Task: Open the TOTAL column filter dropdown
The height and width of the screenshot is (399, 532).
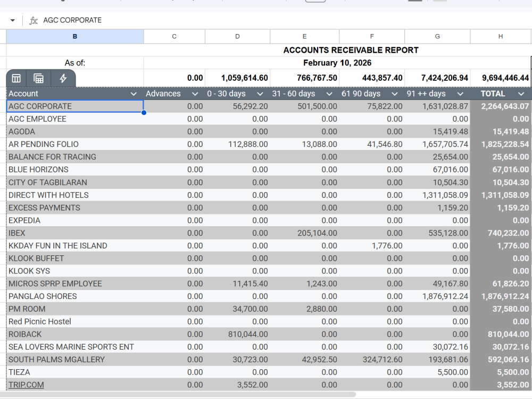Action: [x=521, y=94]
